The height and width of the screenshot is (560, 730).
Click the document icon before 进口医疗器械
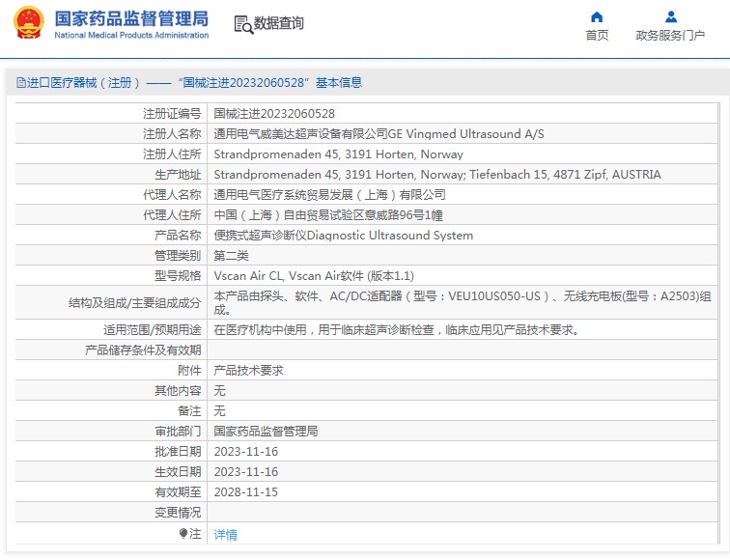coord(21,83)
